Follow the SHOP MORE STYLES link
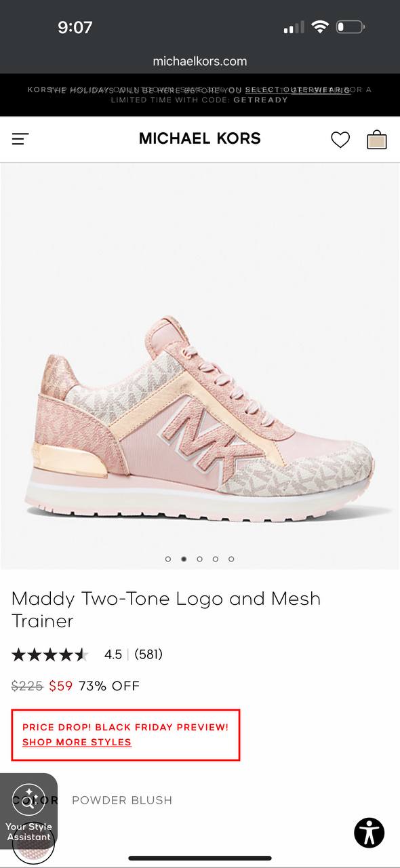Image resolution: width=400 pixels, height=868 pixels. click(77, 742)
